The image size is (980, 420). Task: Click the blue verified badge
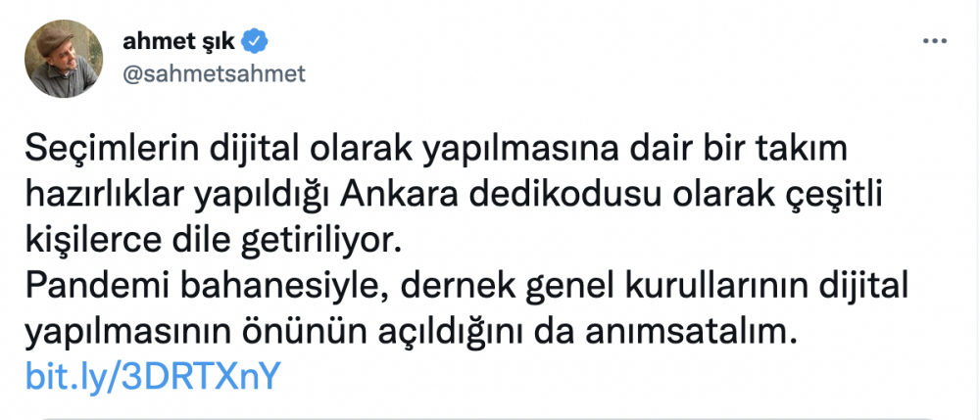[x=253, y=42]
